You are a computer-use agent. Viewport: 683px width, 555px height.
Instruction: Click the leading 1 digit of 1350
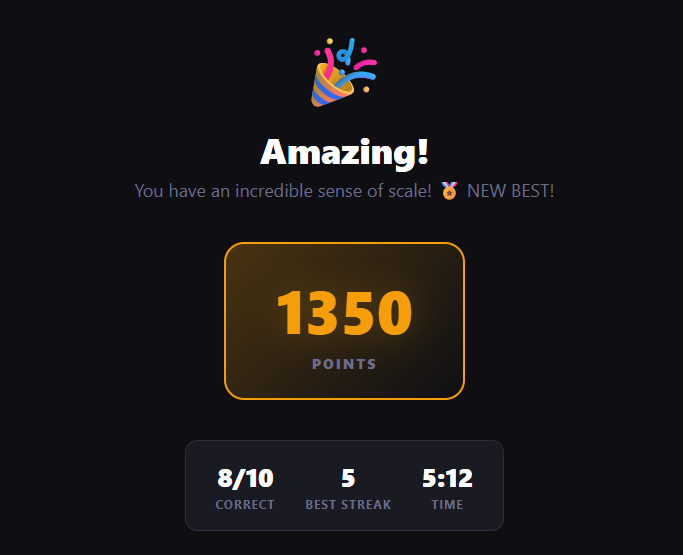[289, 313]
